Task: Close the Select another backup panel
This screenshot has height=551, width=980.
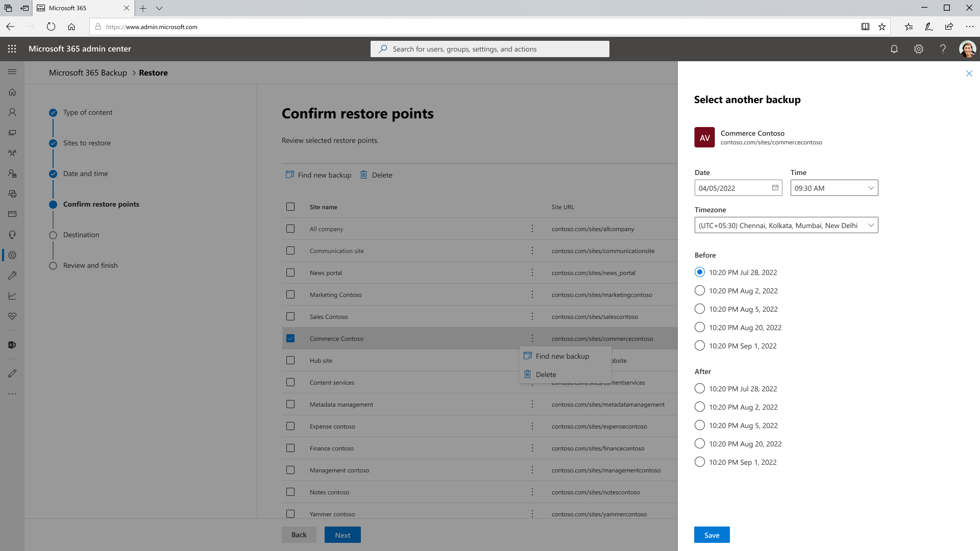Action: [x=969, y=73]
